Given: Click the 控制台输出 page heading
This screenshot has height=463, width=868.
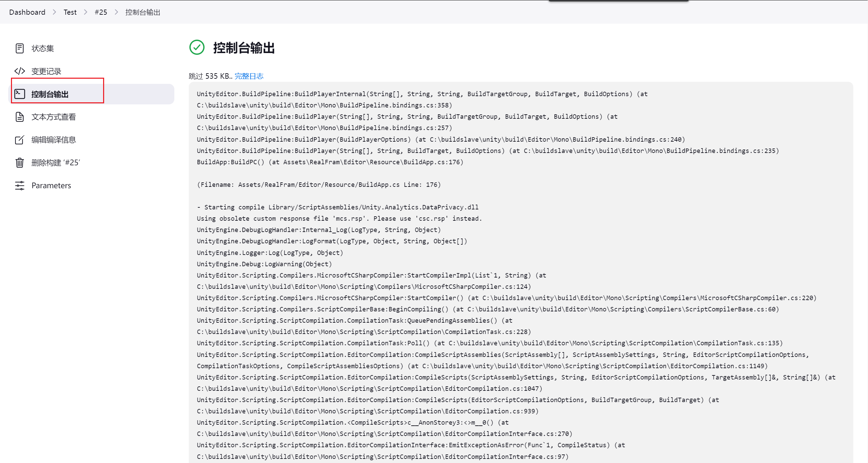Looking at the screenshot, I should pos(244,48).
